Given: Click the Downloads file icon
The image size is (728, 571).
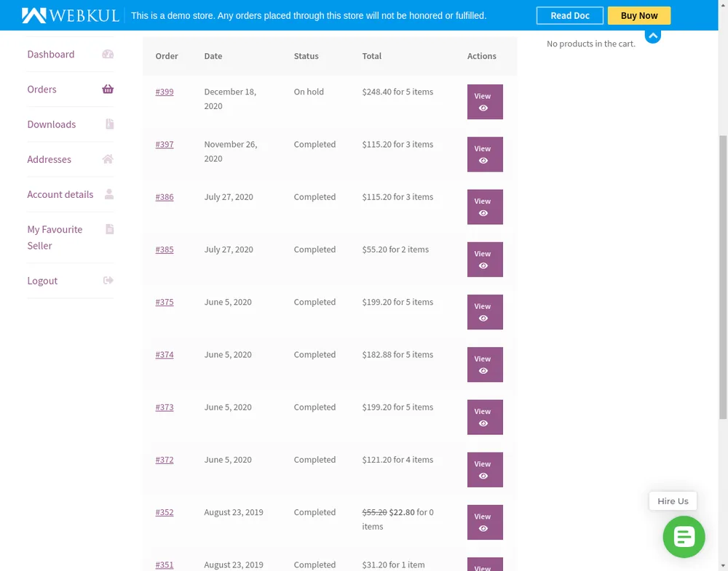Looking at the screenshot, I should coord(110,124).
